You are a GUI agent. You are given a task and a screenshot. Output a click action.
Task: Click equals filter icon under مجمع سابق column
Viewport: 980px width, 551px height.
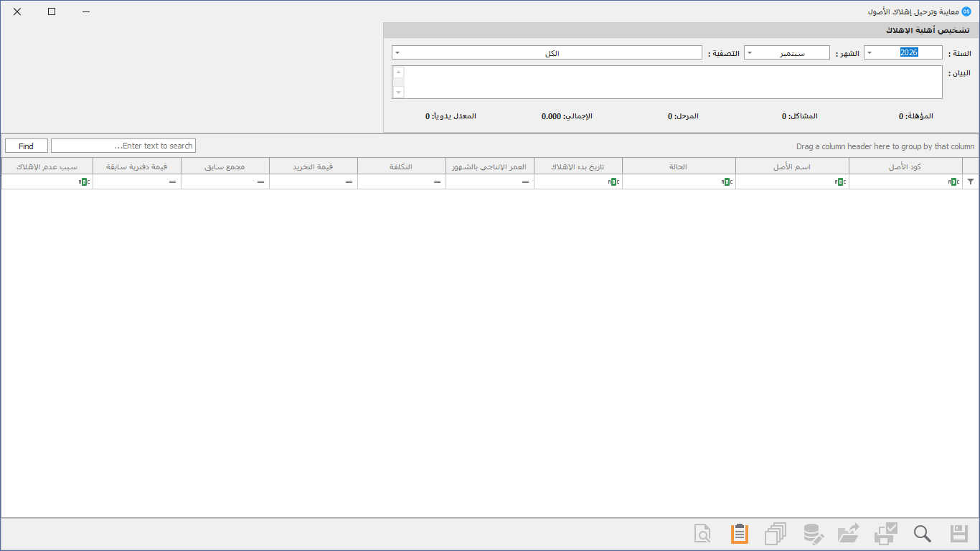pyautogui.click(x=260, y=182)
